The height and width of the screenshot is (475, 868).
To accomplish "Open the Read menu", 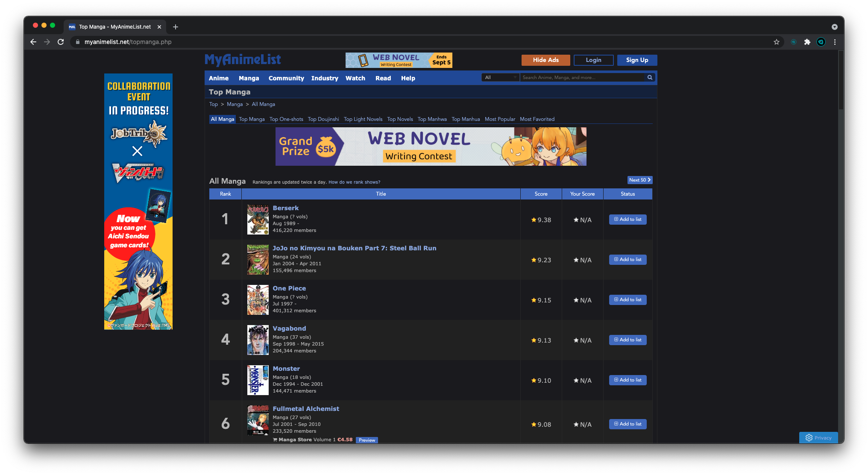I will pos(383,78).
